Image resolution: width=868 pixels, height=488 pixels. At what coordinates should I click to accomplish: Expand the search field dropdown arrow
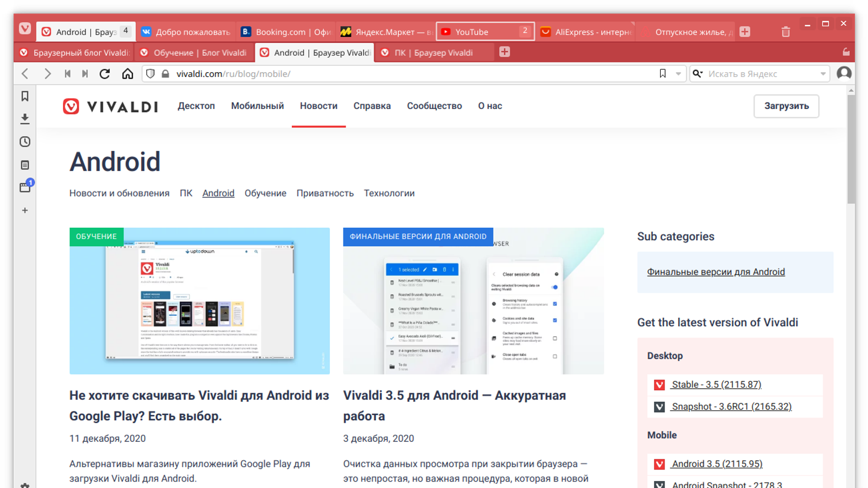[x=823, y=74]
